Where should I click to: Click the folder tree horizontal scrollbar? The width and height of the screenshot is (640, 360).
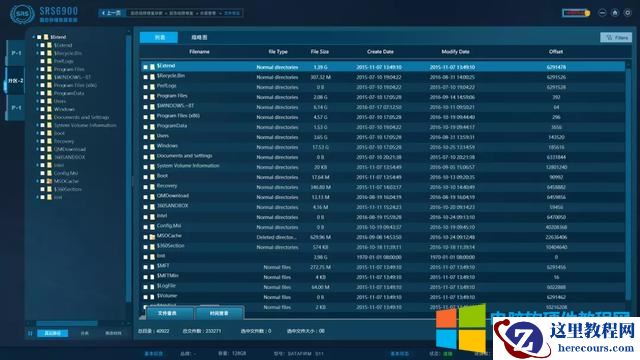point(67,323)
